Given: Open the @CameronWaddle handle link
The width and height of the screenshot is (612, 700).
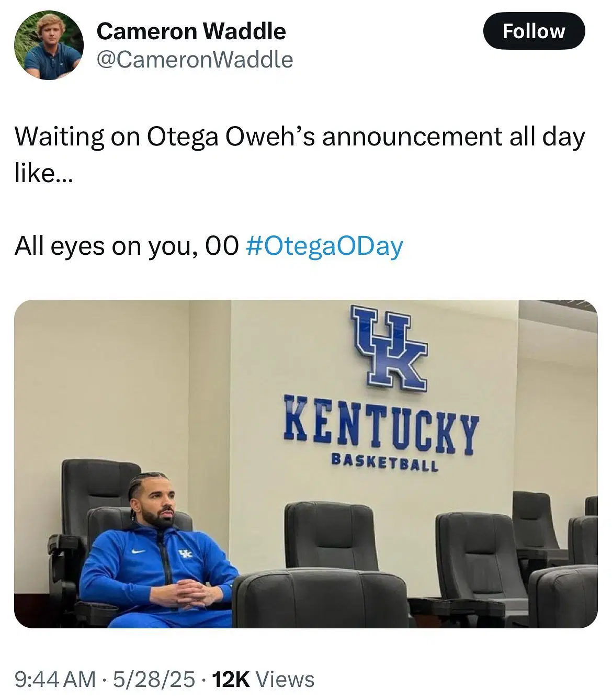Looking at the screenshot, I should pyautogui.click(x=195, y=60).
